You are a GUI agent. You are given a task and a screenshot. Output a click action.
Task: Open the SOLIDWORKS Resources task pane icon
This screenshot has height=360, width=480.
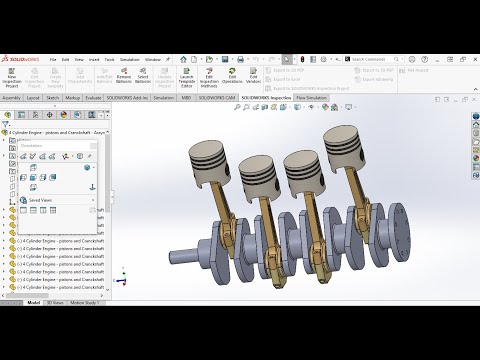[x=476, y=125]
